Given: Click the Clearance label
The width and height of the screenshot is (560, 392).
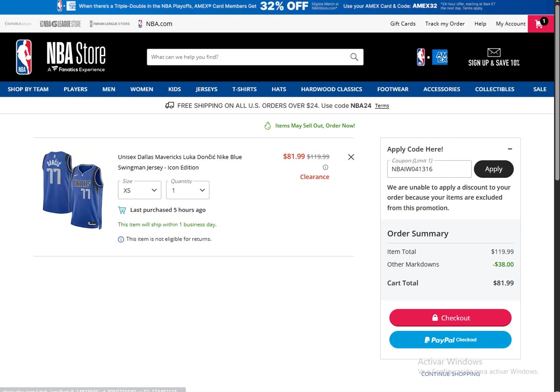Looking at the screenshot, I should point(314,177).
